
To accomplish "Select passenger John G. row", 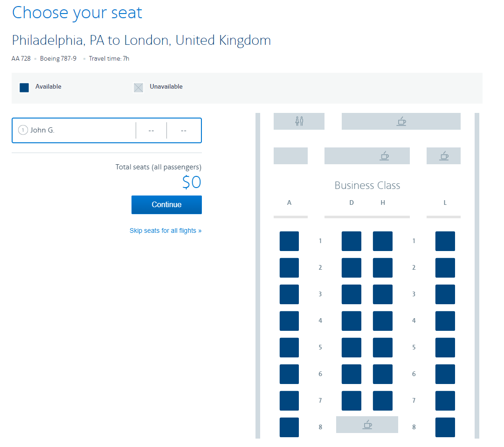I will pyautogui.click(x=75, y=130).
